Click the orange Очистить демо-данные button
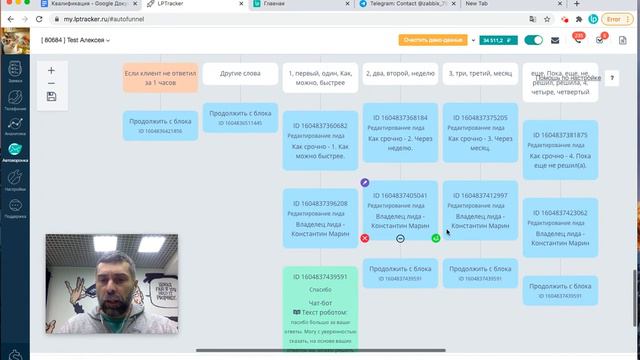The image size is (640, 360). pos(433,40)
